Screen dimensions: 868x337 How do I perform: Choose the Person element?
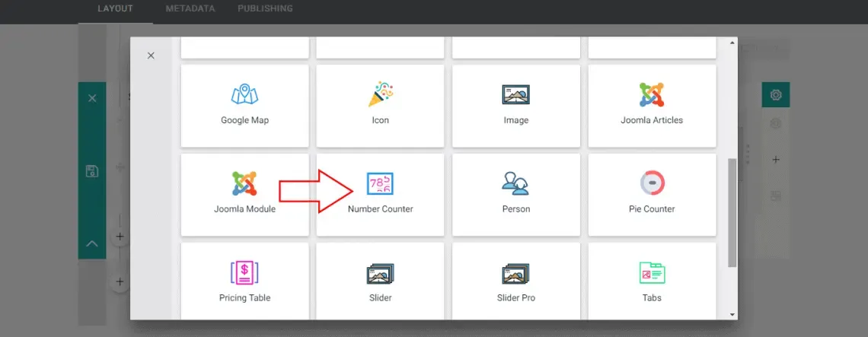[516, 195]
